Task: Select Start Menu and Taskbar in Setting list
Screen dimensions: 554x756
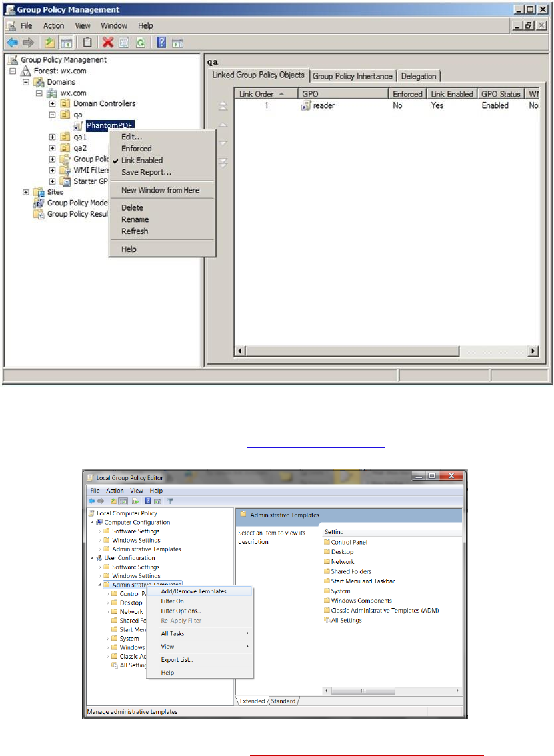Action: coord(359,581)
